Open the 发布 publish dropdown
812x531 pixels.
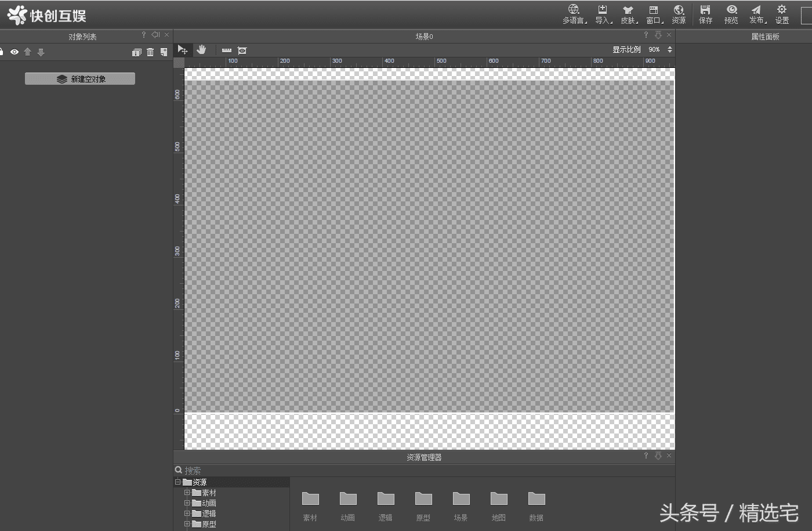pos(757,15)
